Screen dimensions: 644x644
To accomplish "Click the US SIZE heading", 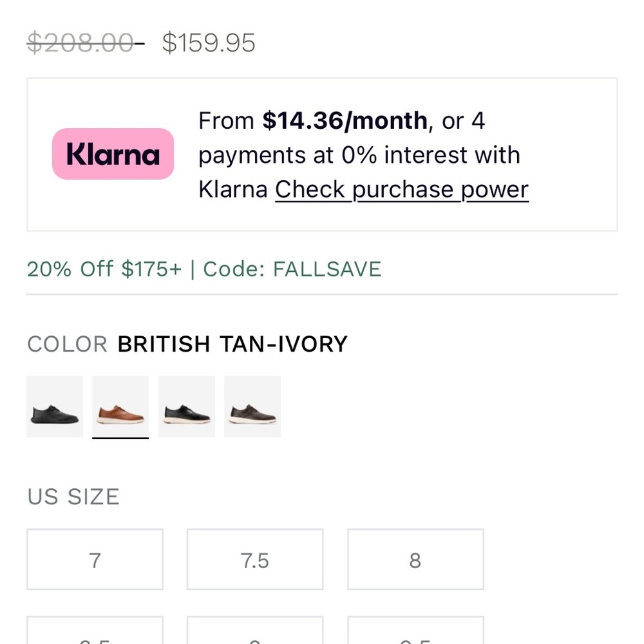I will 73,497.
